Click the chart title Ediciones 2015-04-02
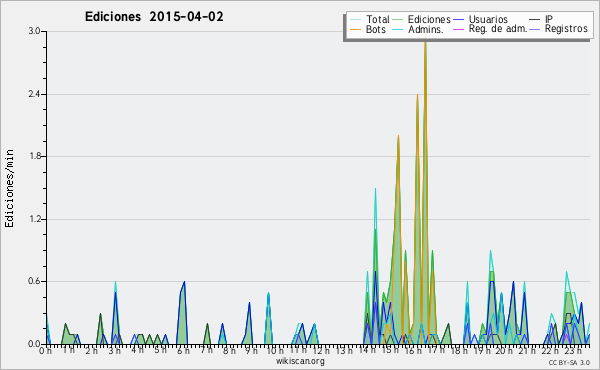Image resolution: width=600 pixels, height=370 pixels. coord(154,17)
